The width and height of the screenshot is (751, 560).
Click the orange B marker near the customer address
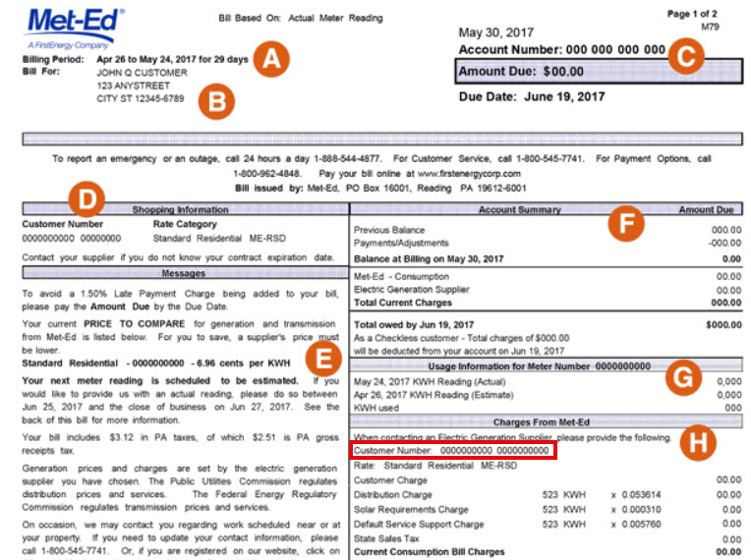[x=216, y=101]
